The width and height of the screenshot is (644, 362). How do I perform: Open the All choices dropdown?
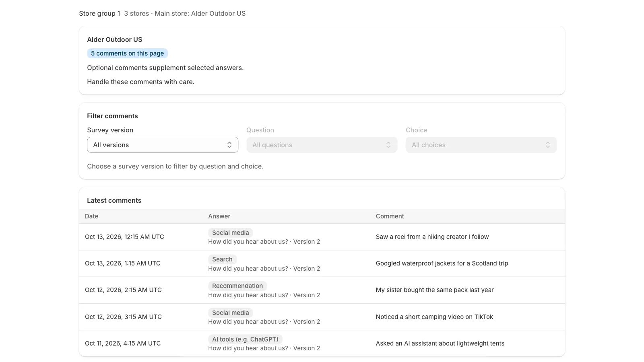(481, 145)
